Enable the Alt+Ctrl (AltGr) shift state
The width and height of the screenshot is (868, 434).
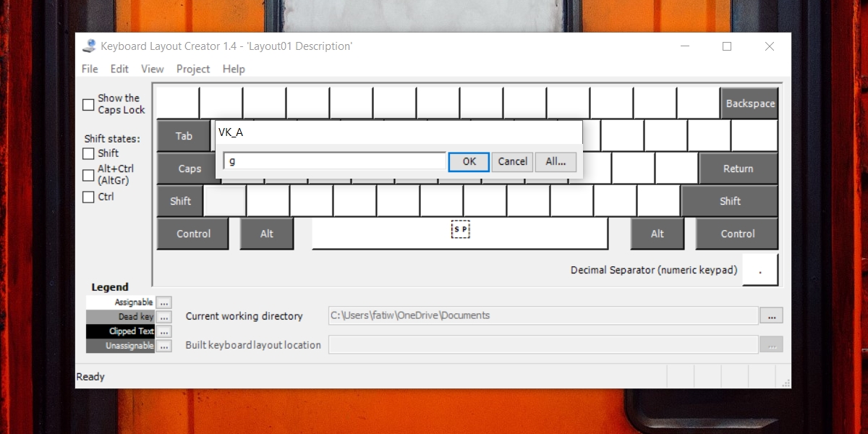coord(88,174)
